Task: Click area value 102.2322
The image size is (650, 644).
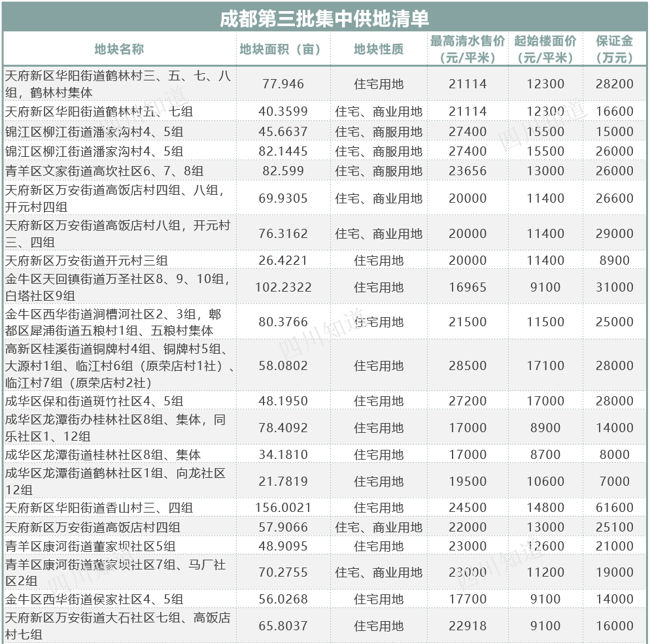Action: click(283, 287)
